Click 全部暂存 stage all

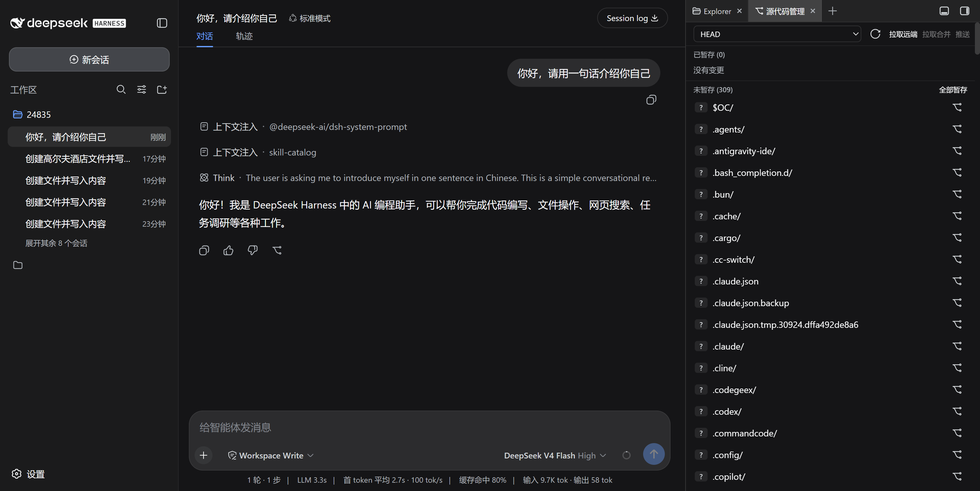coord(953,90)
